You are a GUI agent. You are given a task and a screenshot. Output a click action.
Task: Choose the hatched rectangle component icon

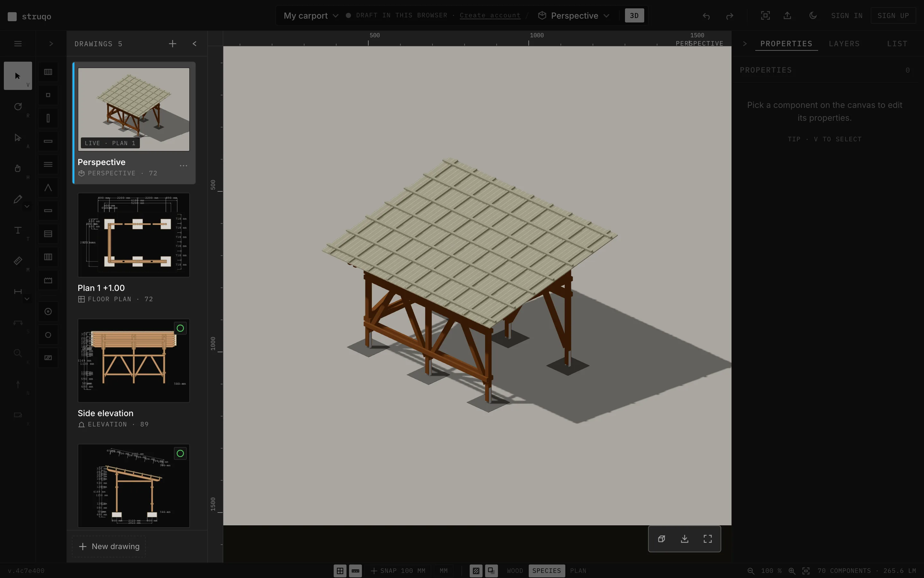(x=48, y=358)
